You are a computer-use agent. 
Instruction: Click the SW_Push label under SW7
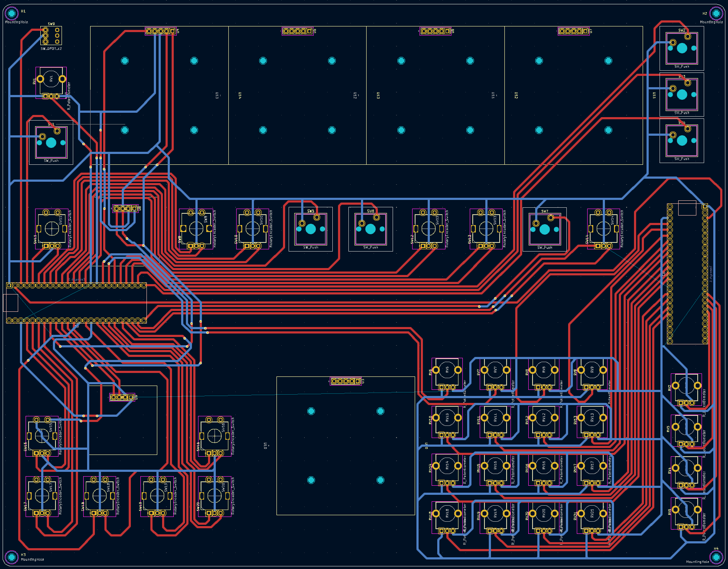click(545, 248)
